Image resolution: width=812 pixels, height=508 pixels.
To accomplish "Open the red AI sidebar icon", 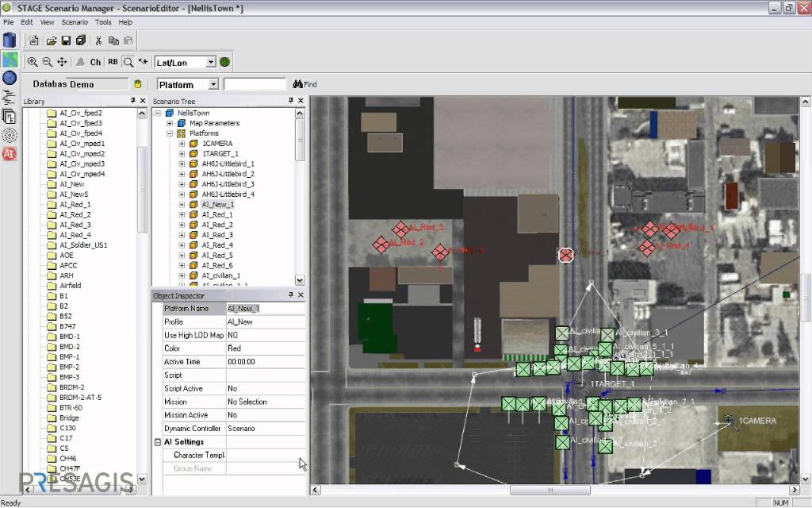I will pos(10,153).
